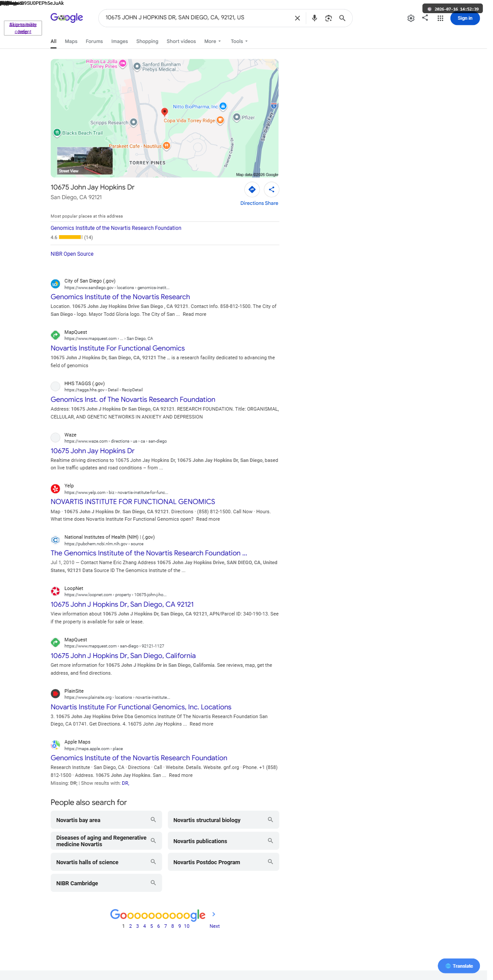Click the Directions diamond icon
The image size is (493, 980).
pos(252,190)
